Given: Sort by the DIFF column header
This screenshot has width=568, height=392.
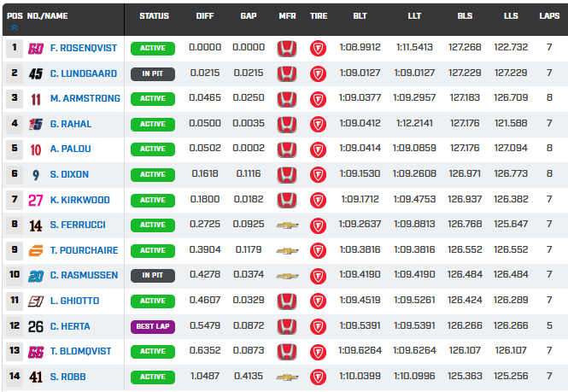Looking at the screenshot, I should point(205,16).
